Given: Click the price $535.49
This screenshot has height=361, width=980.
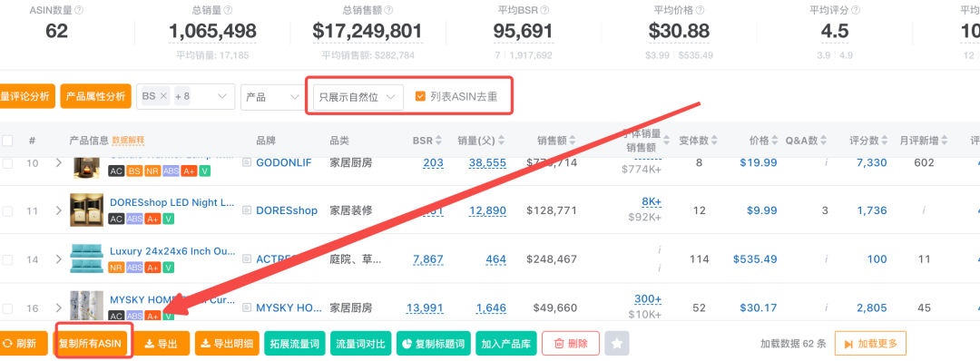Looking at the screenshot, I should (755, 259).
